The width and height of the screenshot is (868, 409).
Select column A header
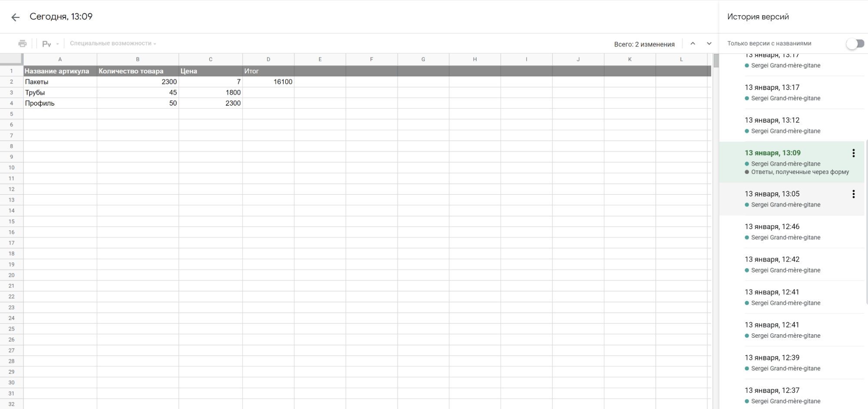(60, 60)
